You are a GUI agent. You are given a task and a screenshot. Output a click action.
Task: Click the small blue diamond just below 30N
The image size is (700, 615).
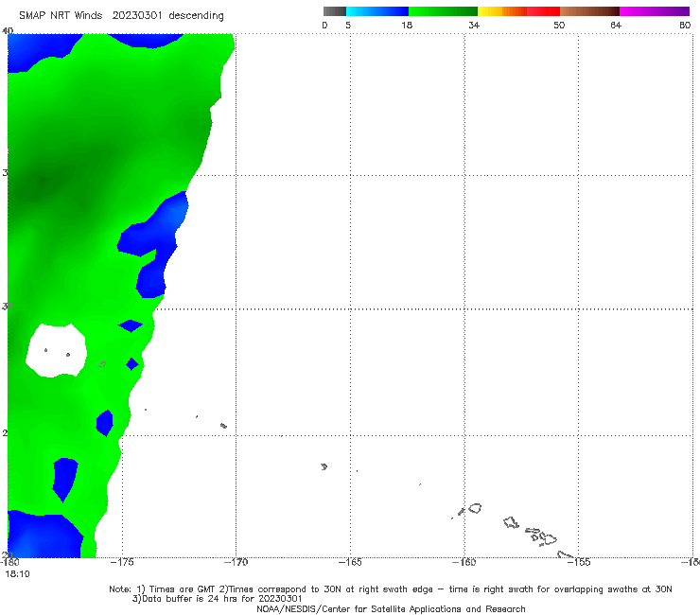click(131, 325)
